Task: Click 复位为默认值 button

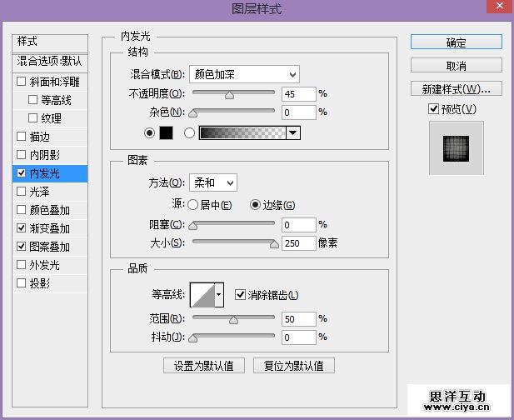Action: pyautogui.click(x=294, y=366)
